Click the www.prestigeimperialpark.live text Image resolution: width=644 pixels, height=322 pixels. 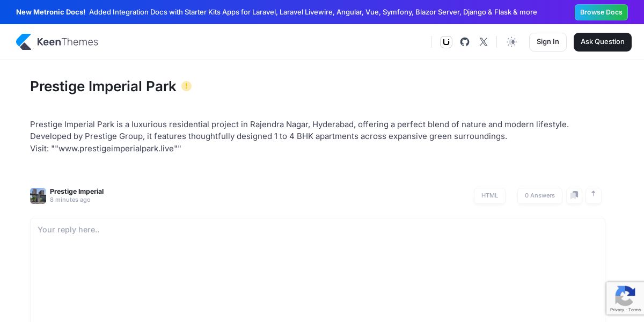click(x=116, y=149)
